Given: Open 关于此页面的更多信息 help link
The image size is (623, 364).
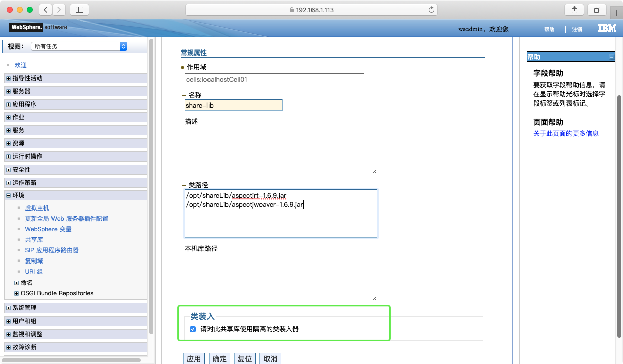Looking at the screenshot, I should click(x=566, y=134).
